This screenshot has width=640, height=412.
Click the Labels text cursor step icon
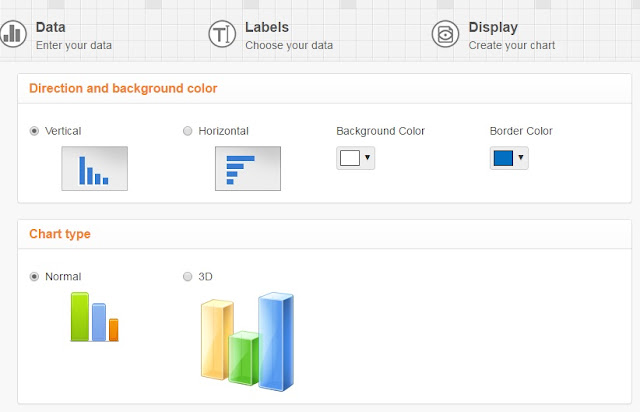222,34
